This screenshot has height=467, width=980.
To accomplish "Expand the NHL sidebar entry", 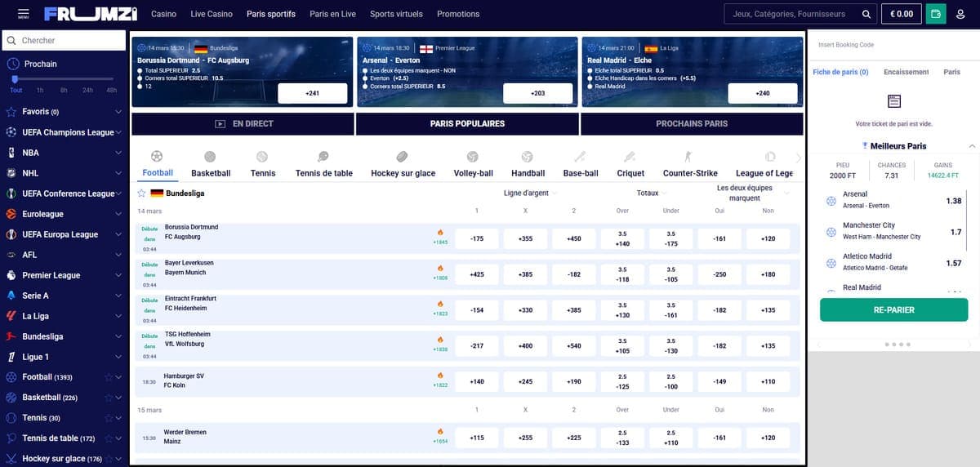I will pyautogui.click(x=118, y=173).
